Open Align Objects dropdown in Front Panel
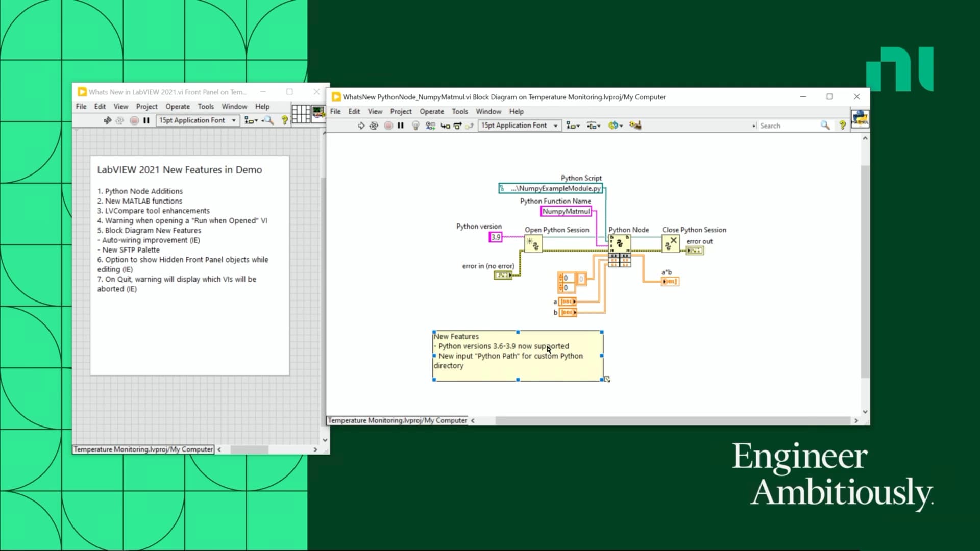The width and height of the screenshot is (980, 551). coord(251,120)
